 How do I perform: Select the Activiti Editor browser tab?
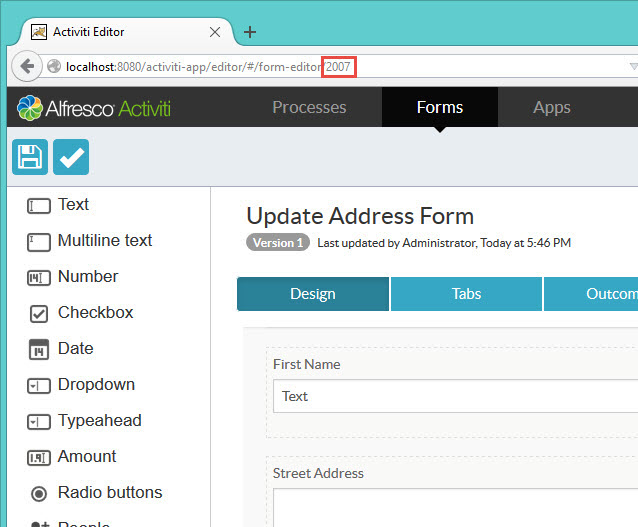126,32
